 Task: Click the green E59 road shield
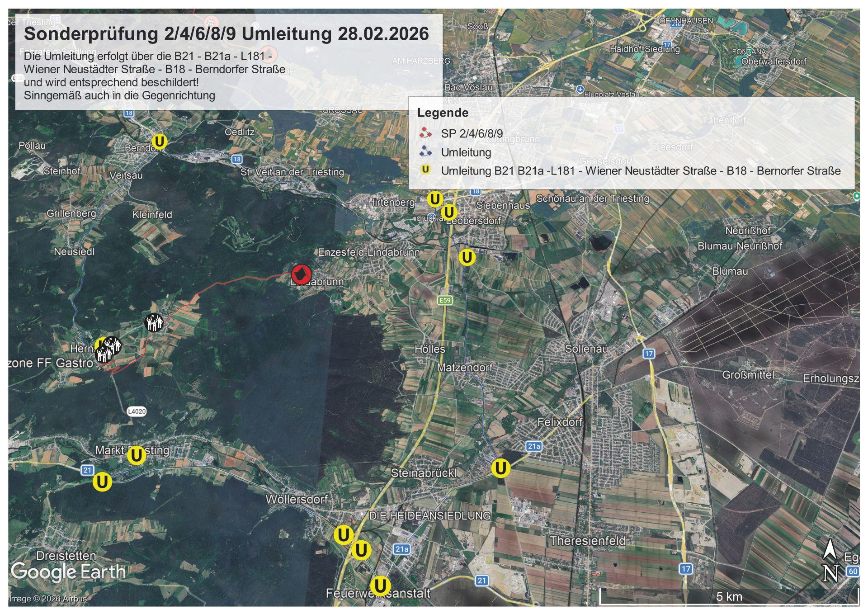(445, 300)
